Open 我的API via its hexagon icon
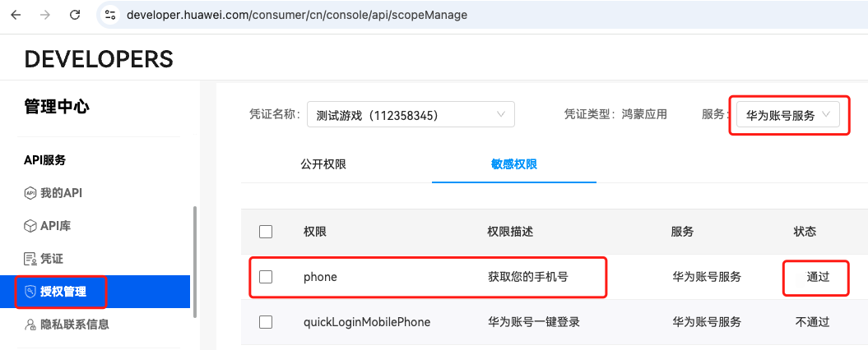 [30, 193]
